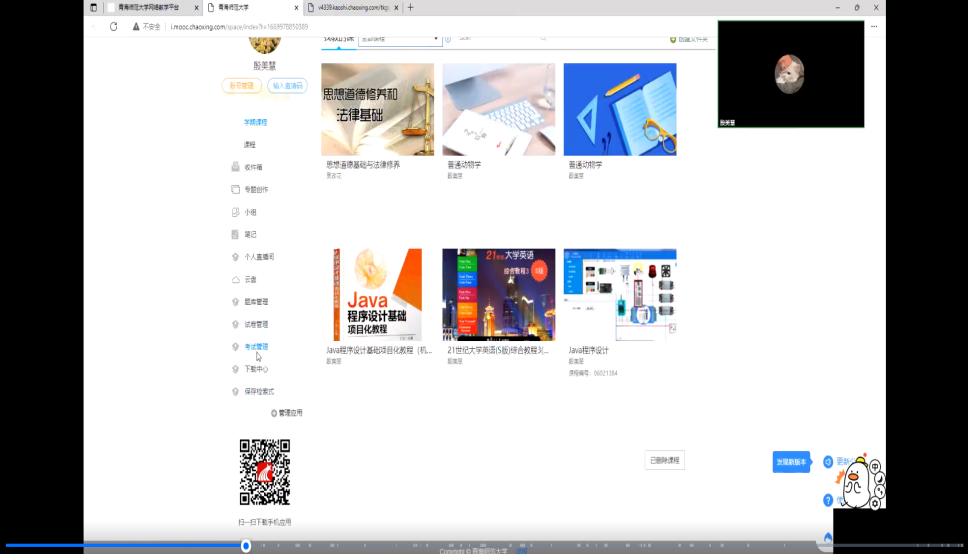Click the 殷美慧 username under avatar

[x=265, y=65]
